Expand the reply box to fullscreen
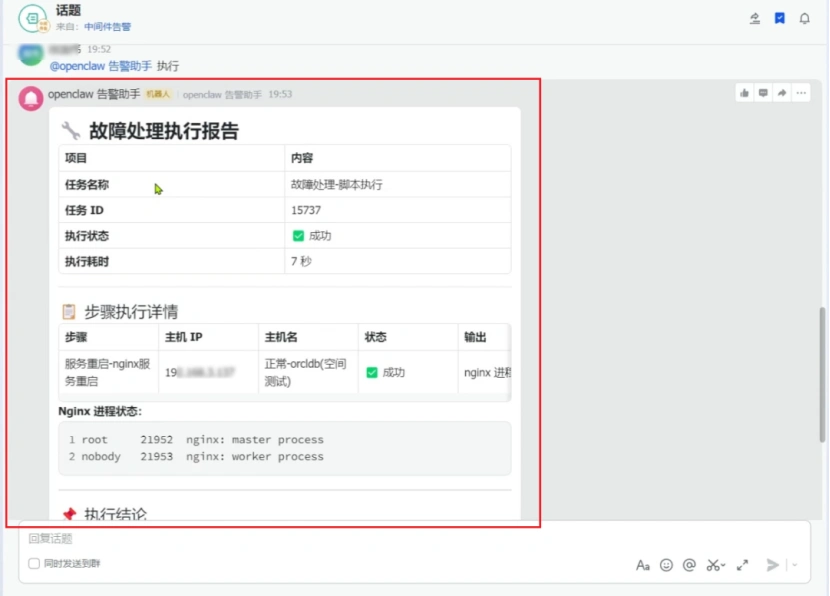The height and width of the screenshot is (596, 830). point(743,564)
